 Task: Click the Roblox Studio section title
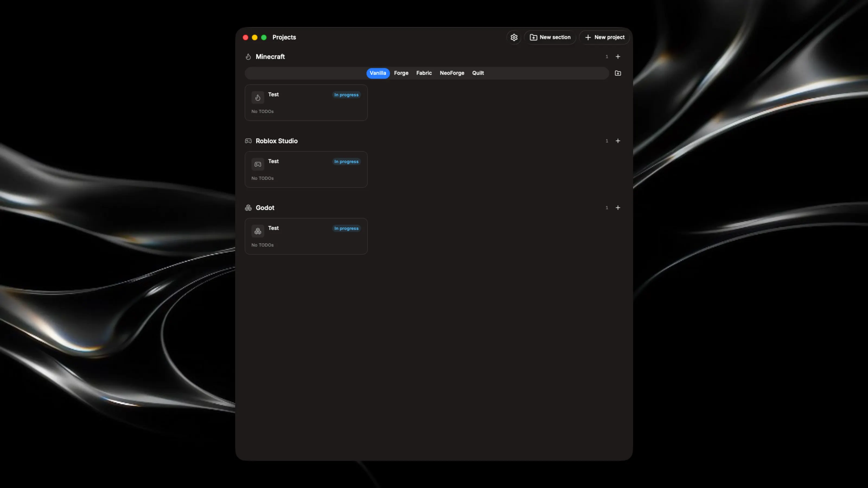pyautogui.click(x=277, y=141)
